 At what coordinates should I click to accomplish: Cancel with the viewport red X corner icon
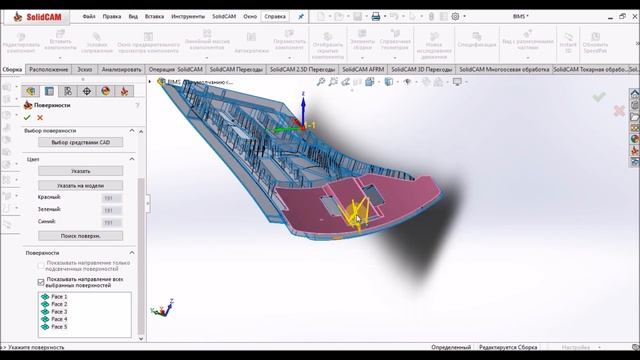[x=619, y=111]
